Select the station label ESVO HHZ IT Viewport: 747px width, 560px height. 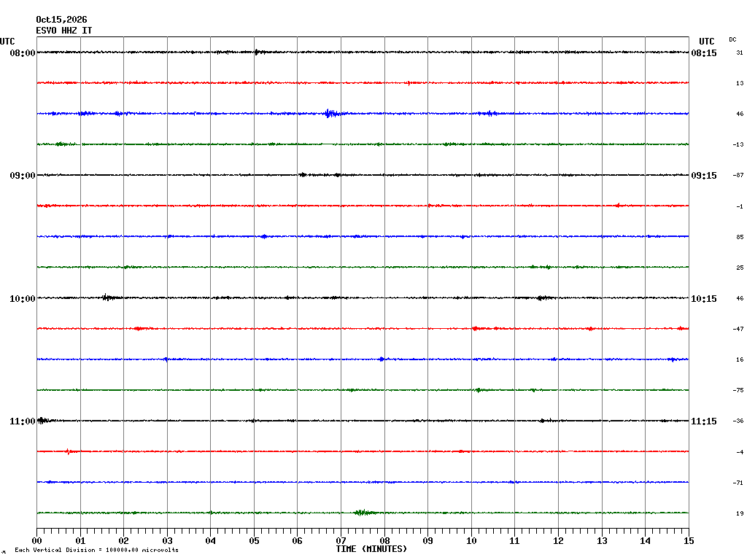pos(64,31)
